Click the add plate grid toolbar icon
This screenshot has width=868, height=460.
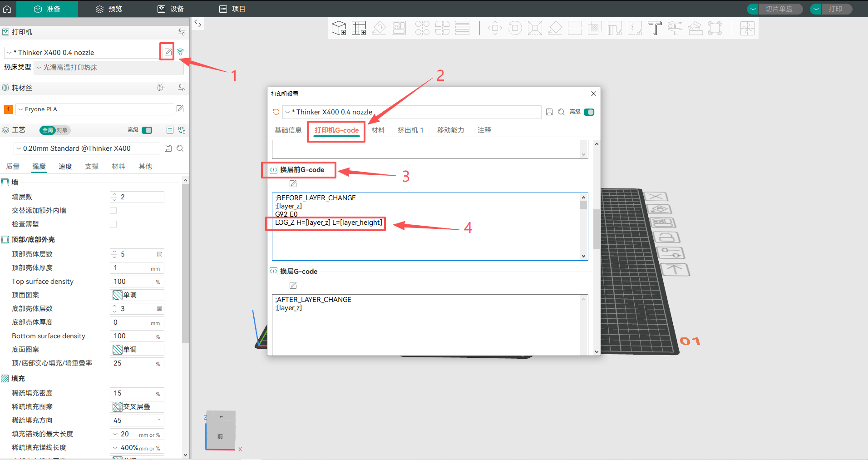pos(359,28)
